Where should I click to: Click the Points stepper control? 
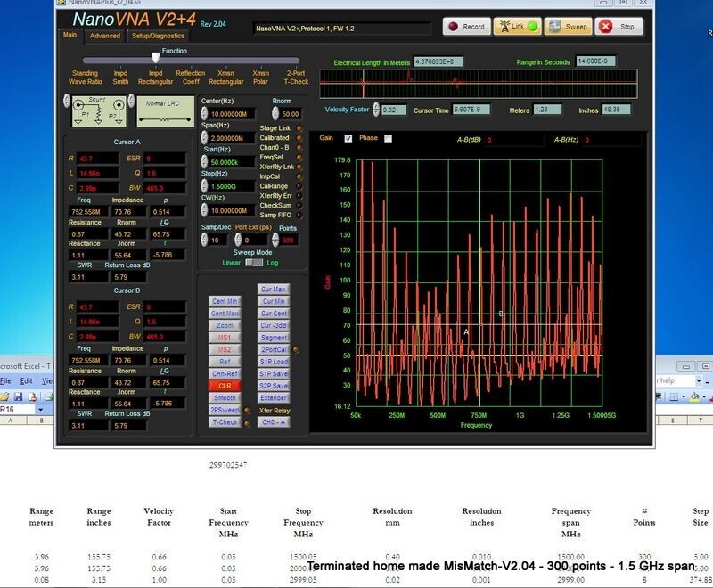(275, 240)
